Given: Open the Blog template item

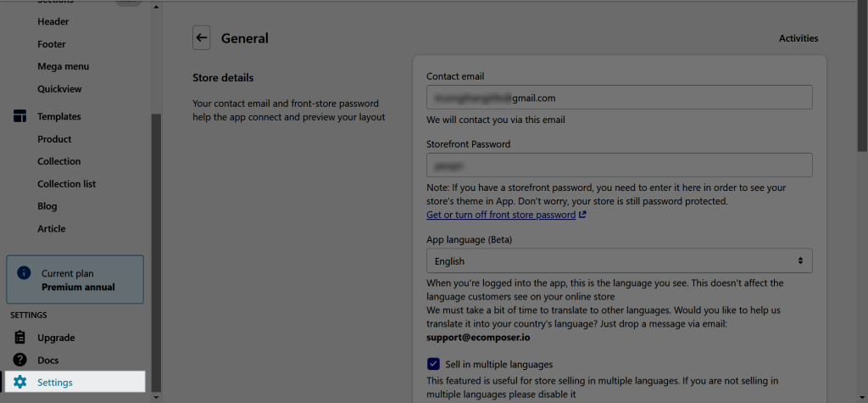Looking at the screenshot, I should tap(47, 206).
